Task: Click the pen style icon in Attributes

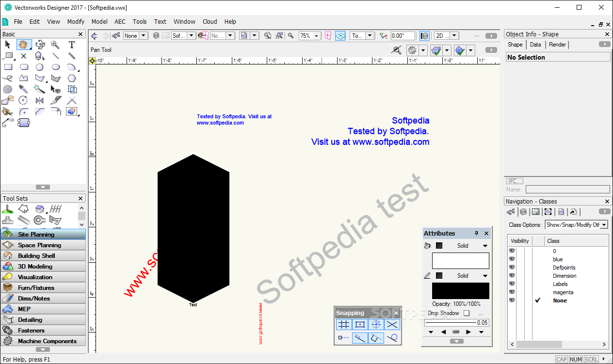Action: [427, 276]
